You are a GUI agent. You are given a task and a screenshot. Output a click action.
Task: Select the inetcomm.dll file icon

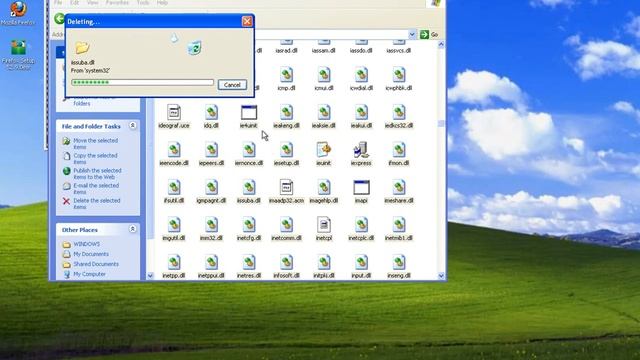coord(286,224)
